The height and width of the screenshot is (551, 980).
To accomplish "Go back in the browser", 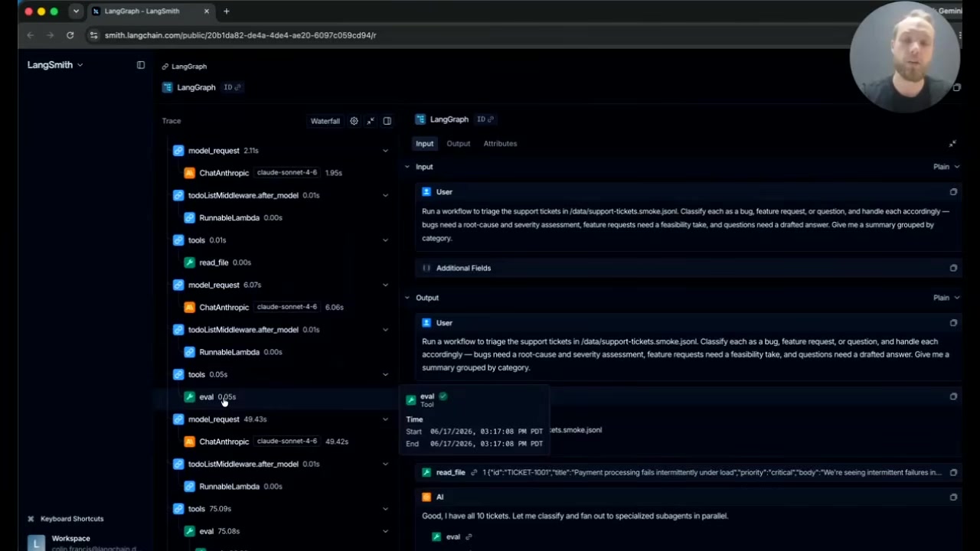I will (31, 35).
